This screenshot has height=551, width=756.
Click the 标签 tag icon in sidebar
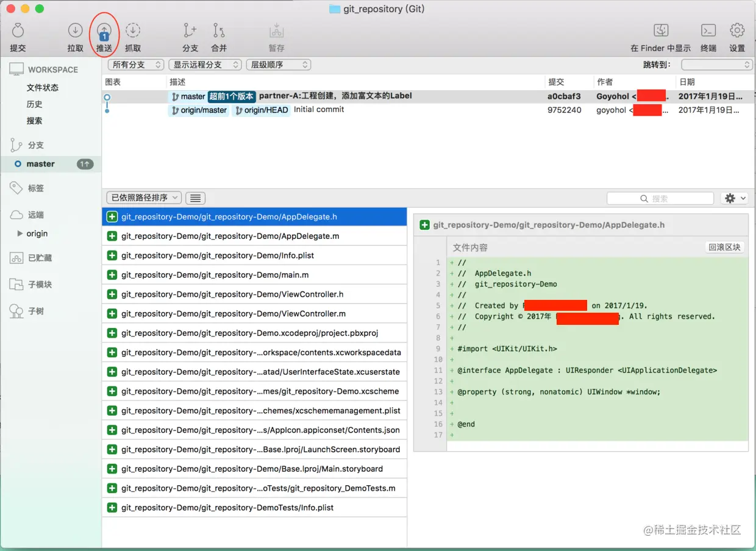[x=16, y=188]
